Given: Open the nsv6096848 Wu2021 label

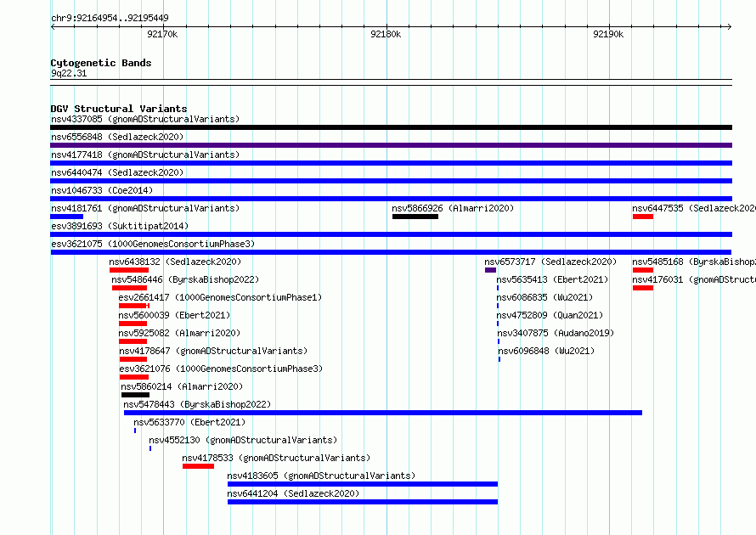Looking at the screenshot, I should 546,351.
